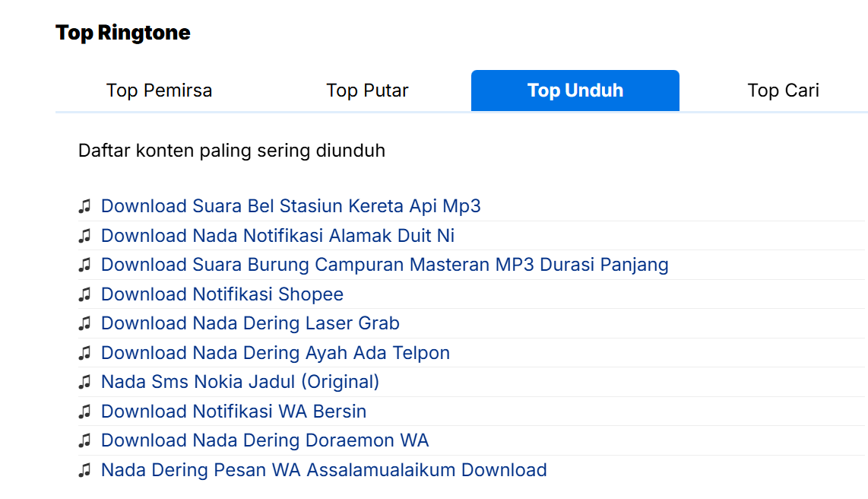Click the music note beside Suara Burung Campuran Masteran
The height and width of the screenshot is (499, 868).
coord(84,265)
